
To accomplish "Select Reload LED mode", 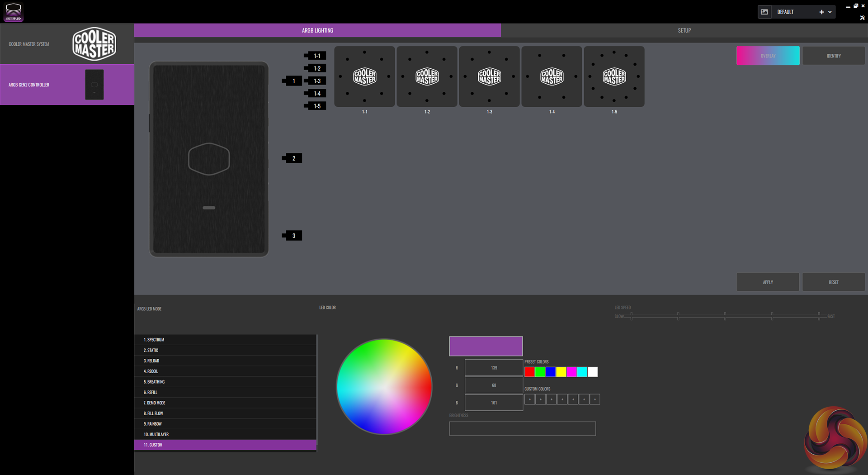I will click(225, 361).
